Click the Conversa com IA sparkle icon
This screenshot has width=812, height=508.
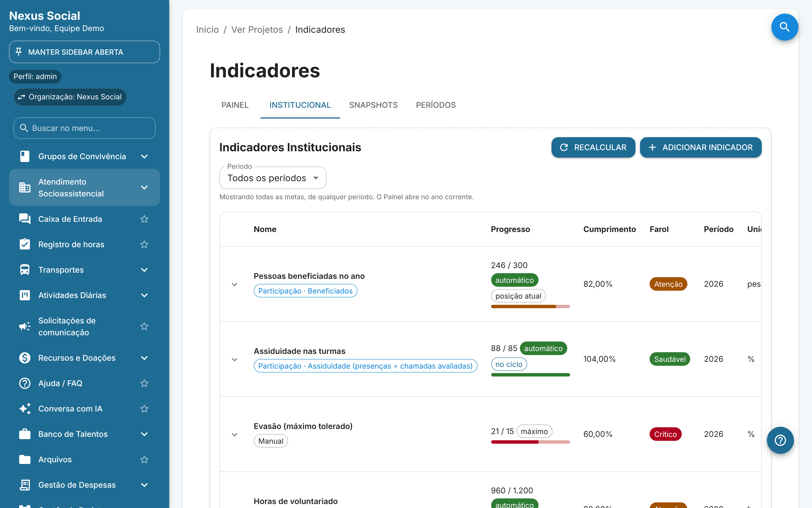[25, 409]
